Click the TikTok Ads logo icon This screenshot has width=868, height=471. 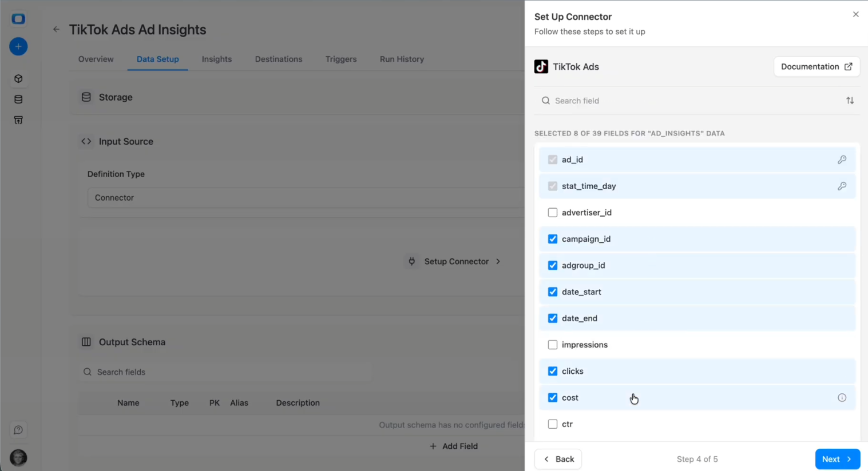(541, 66)
